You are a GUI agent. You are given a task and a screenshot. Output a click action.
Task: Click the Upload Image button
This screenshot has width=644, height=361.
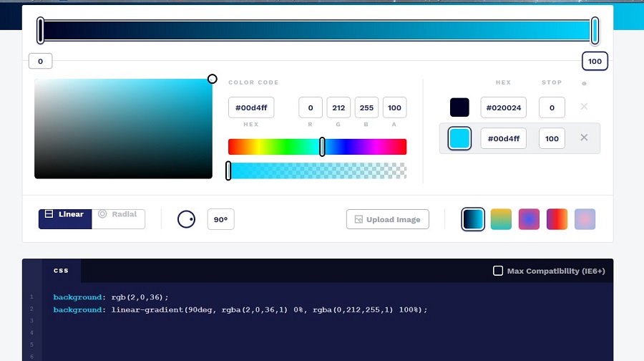click(387, 219)
